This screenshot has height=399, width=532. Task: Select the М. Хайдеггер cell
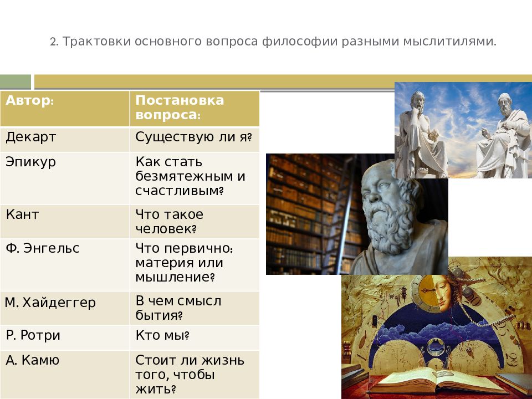[65, 308]
